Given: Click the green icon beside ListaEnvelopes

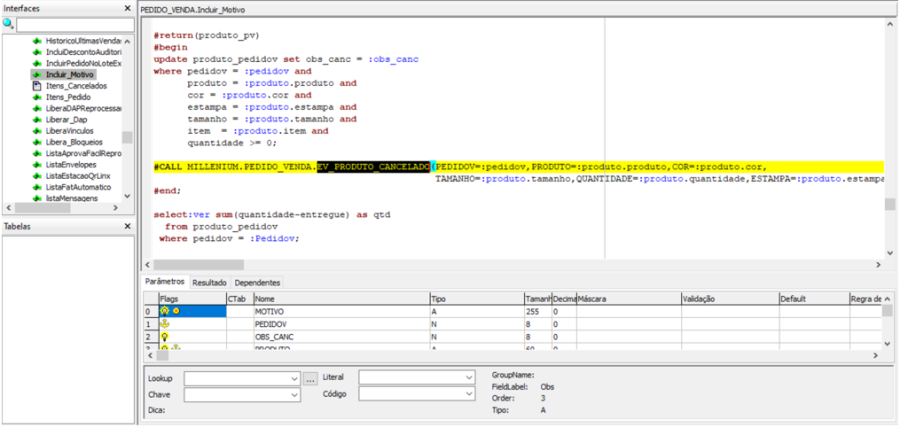Looking at the screenshot, I should (x=37, y=165).
